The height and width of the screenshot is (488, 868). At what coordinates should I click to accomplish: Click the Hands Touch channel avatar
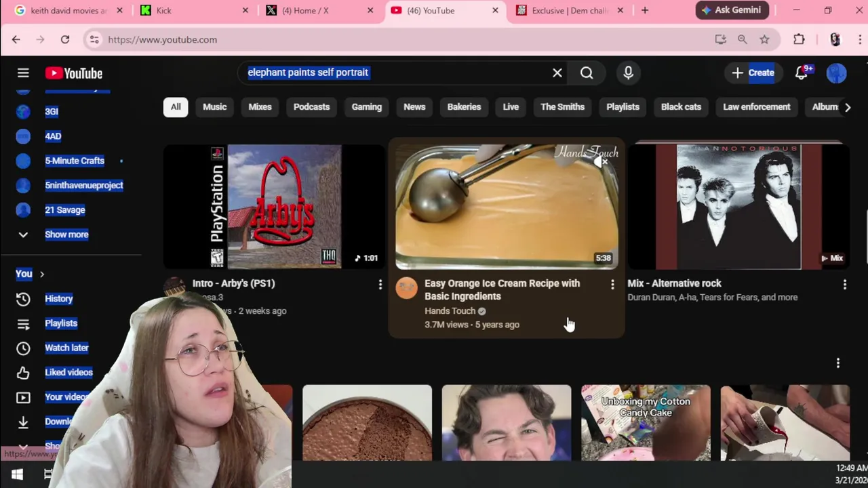point(407,288)
